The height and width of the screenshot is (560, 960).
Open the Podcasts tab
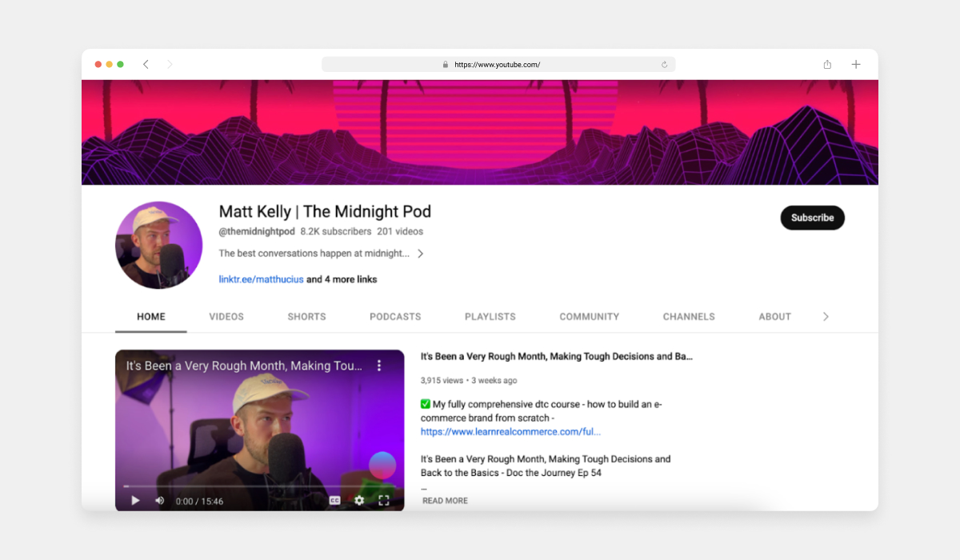(x=394, y=316)
